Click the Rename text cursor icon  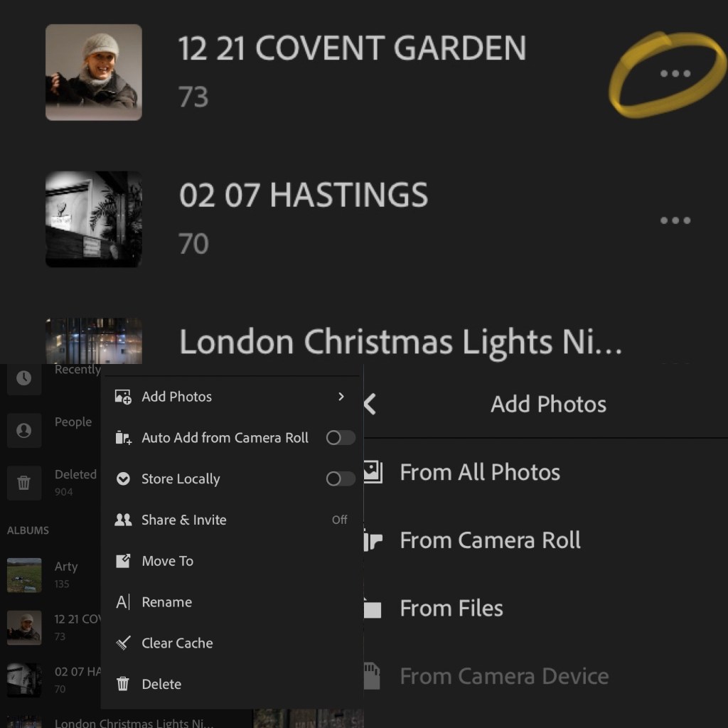[x=123, y=602]
